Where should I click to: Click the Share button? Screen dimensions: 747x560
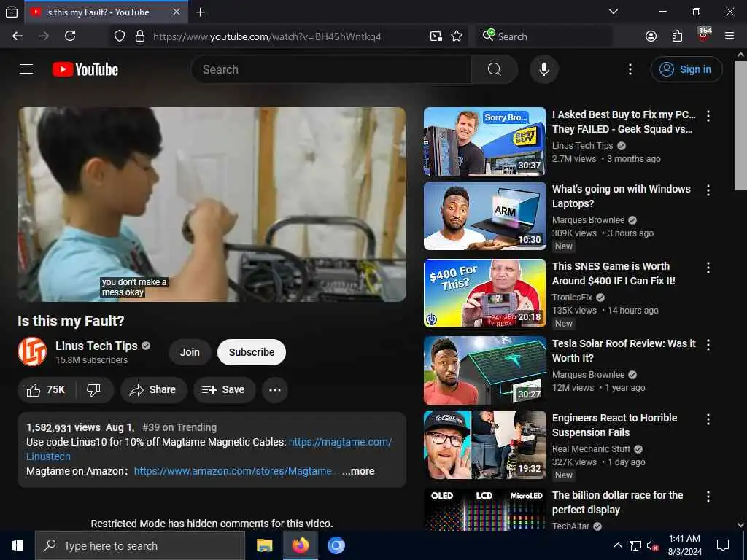point(153,390)
